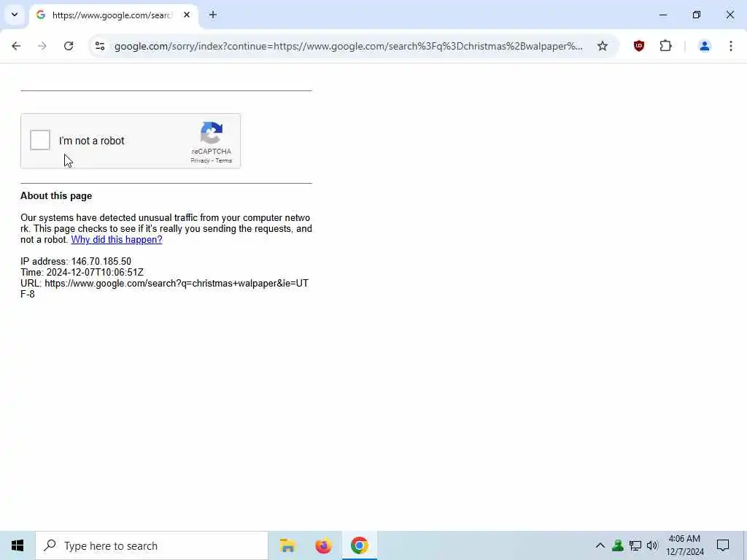The image size is (747, 560).
Task: Click the IP address 146.70.185.50 text
Action: click(76, 262)
